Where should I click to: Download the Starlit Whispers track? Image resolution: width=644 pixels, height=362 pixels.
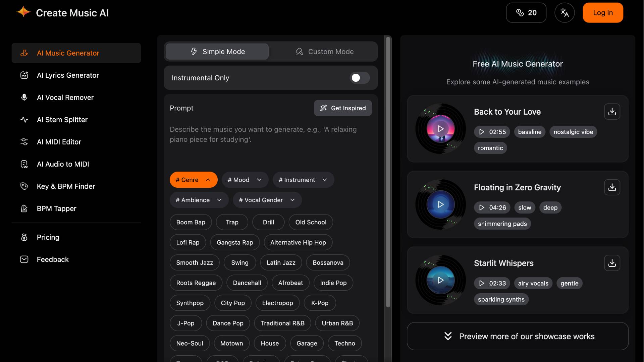click(x=612, y=263)
